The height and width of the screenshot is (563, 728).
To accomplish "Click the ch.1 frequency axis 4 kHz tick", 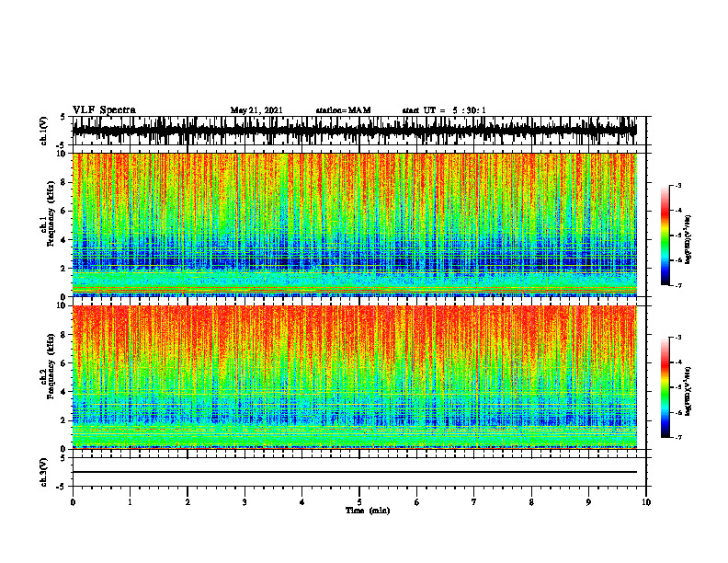I will (63, 240).
